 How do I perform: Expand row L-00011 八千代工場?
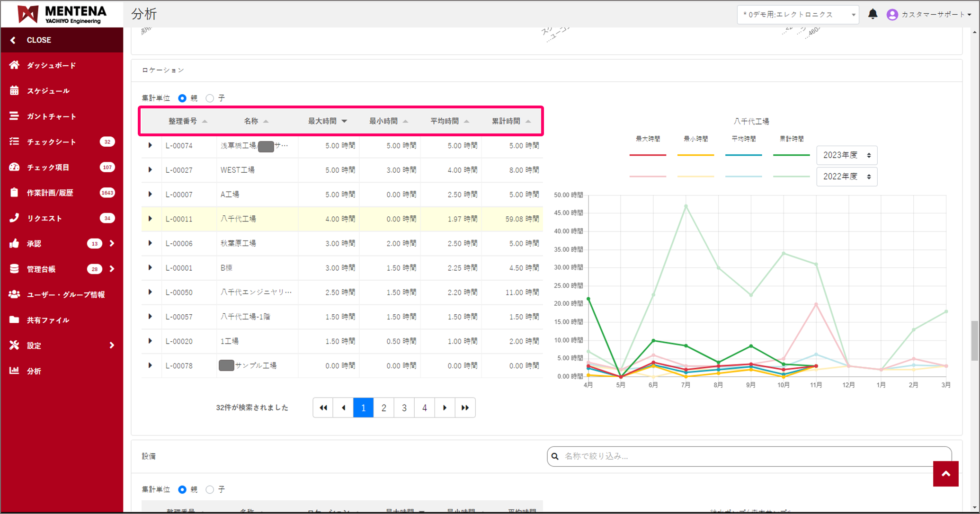[x=150, y=219]
